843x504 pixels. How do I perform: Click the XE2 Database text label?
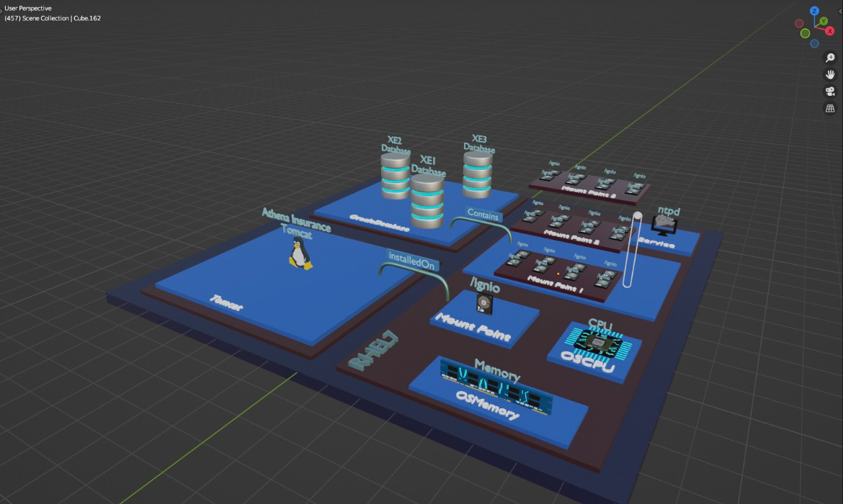tap(396, 145)
